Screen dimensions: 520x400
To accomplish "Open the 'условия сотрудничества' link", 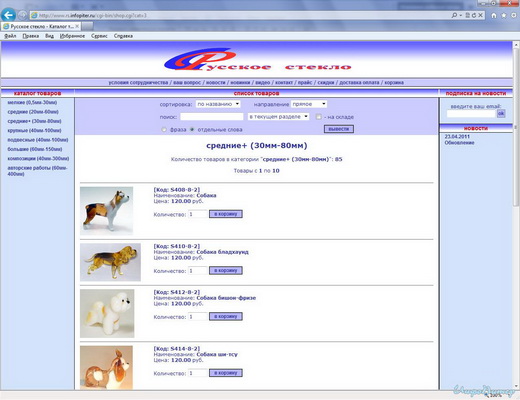I will pyautogui.click(x=138, y=82).
